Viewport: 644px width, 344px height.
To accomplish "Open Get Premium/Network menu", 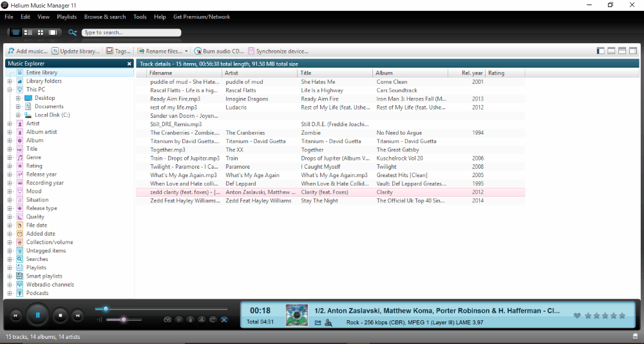I will click(x=202, y=17).
